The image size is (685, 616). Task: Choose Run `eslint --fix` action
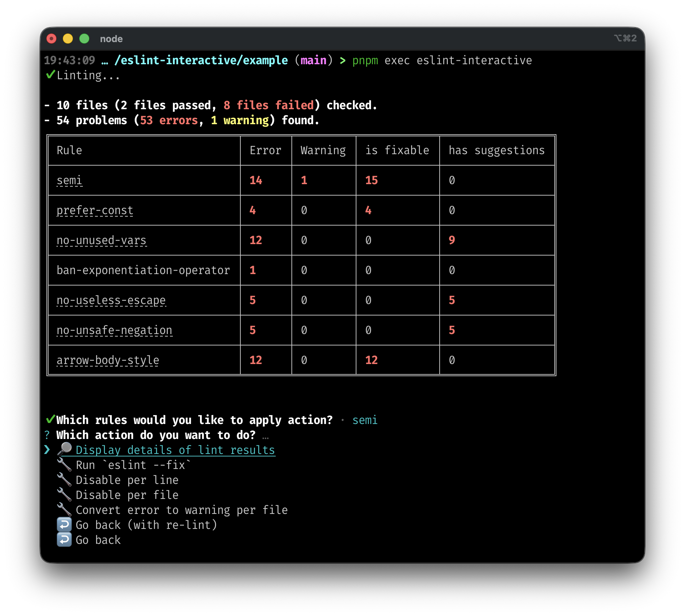pyautogui.click(x=133, y=465)
